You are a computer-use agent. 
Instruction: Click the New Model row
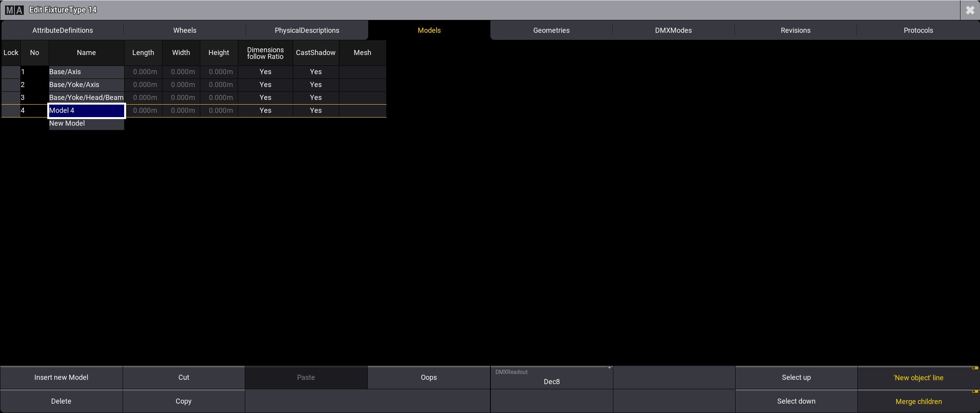click(86, 123)
